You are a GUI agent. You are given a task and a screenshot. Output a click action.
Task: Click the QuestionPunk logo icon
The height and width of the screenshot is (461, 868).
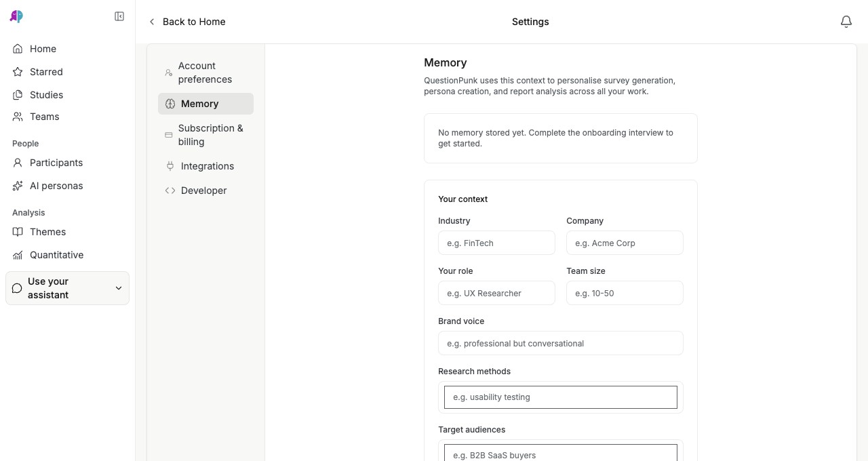(x=16, y=16)
